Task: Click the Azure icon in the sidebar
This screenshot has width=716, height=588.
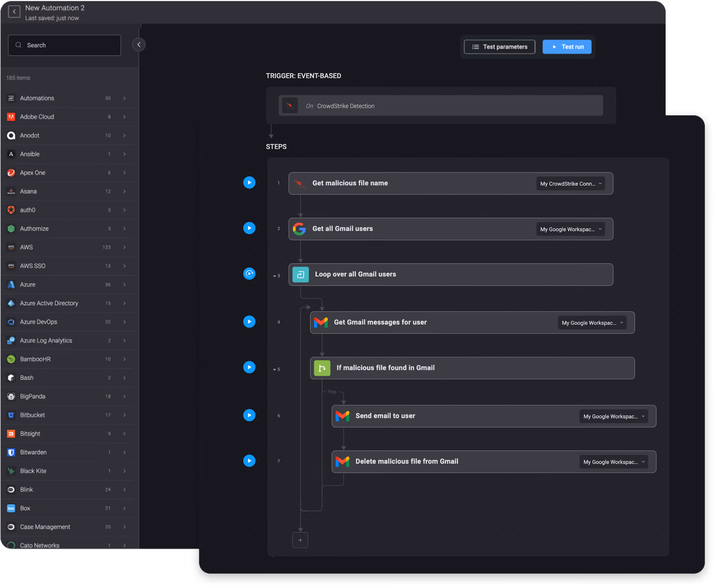Action: [x=11, y=285]
